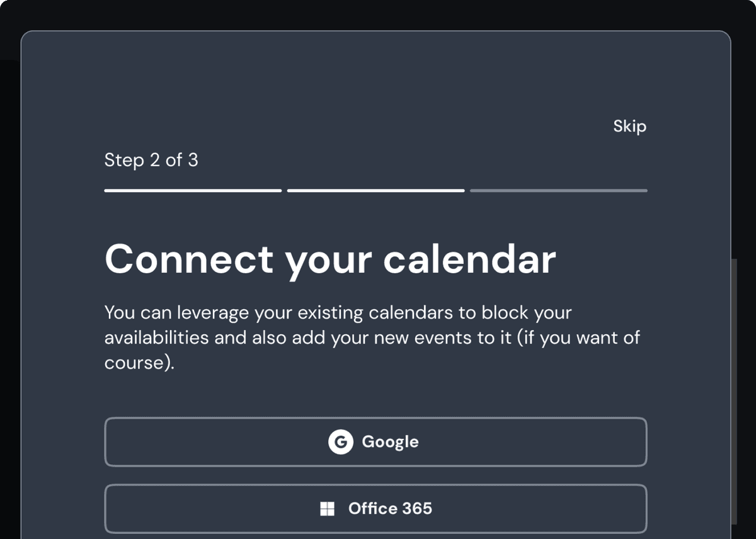Viewport: 756px width, 539px height.
Task: Click the vertical scrollbar beside the dialog
Action: 733,390
